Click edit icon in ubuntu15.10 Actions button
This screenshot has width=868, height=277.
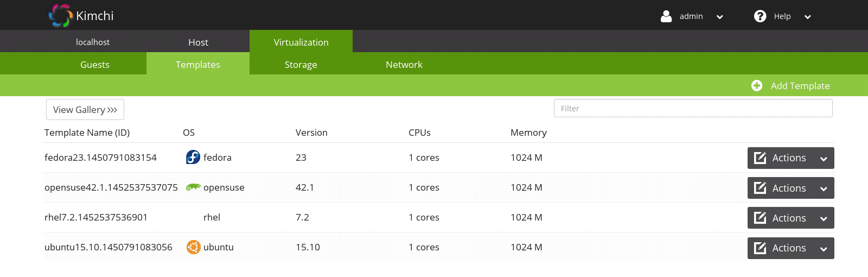pyautogui.click(x=761, y=248)
